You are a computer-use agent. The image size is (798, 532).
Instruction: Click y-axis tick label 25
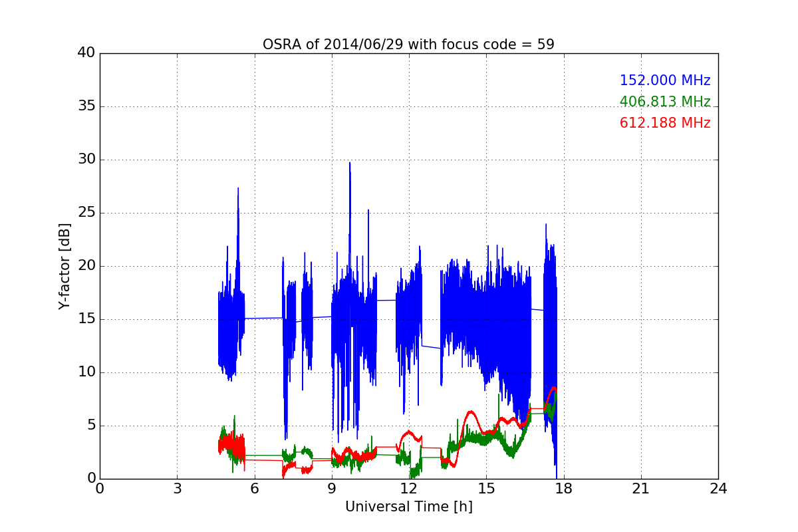point(86,213)
